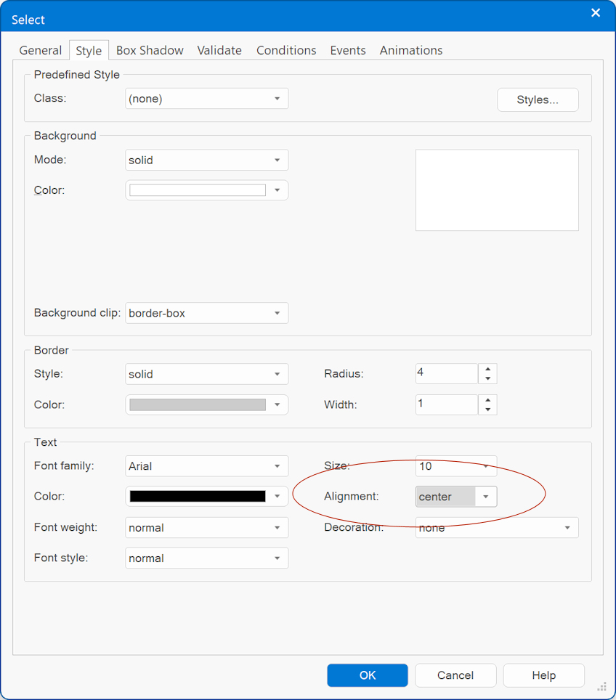Change the black Text color swatch

click(x=198, y=497)
